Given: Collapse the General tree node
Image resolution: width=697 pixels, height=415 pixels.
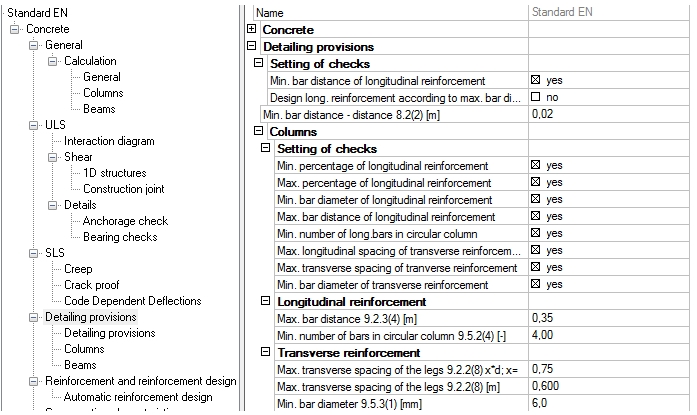Looking at the screenshot, I should coord(33,45).
